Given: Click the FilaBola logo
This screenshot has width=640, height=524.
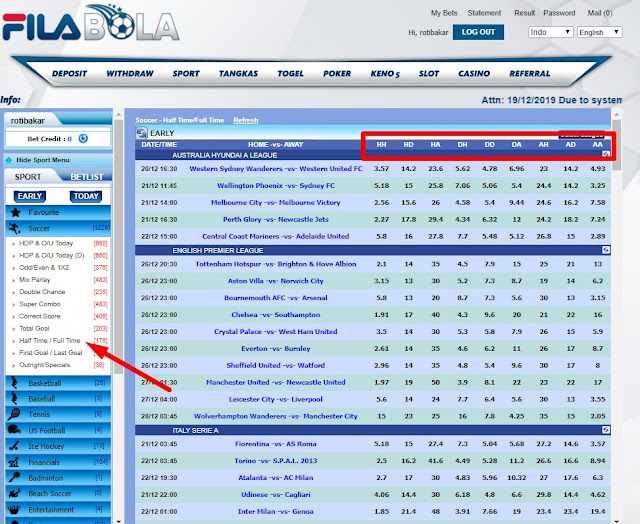Looking at the screenshot, I should tap(91, 24).
